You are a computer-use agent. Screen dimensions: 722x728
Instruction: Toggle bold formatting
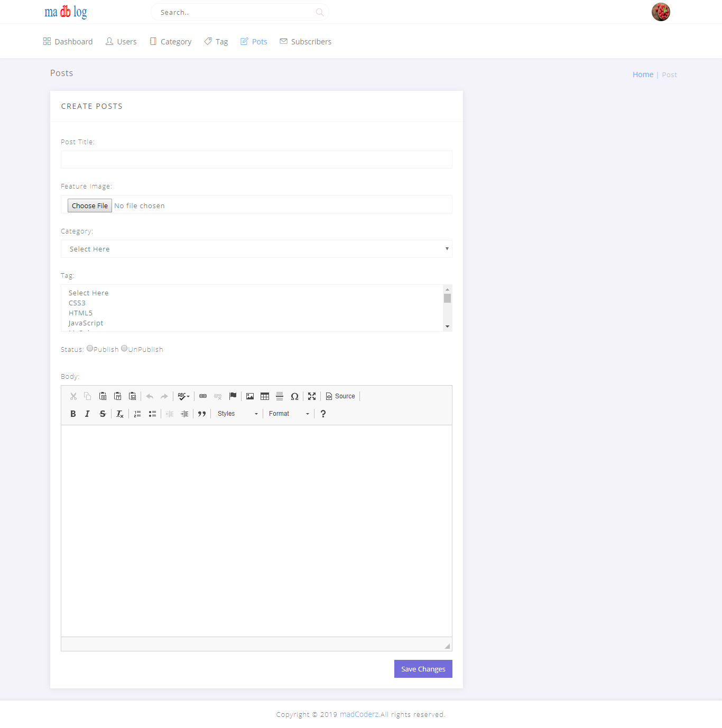point(73,414)
